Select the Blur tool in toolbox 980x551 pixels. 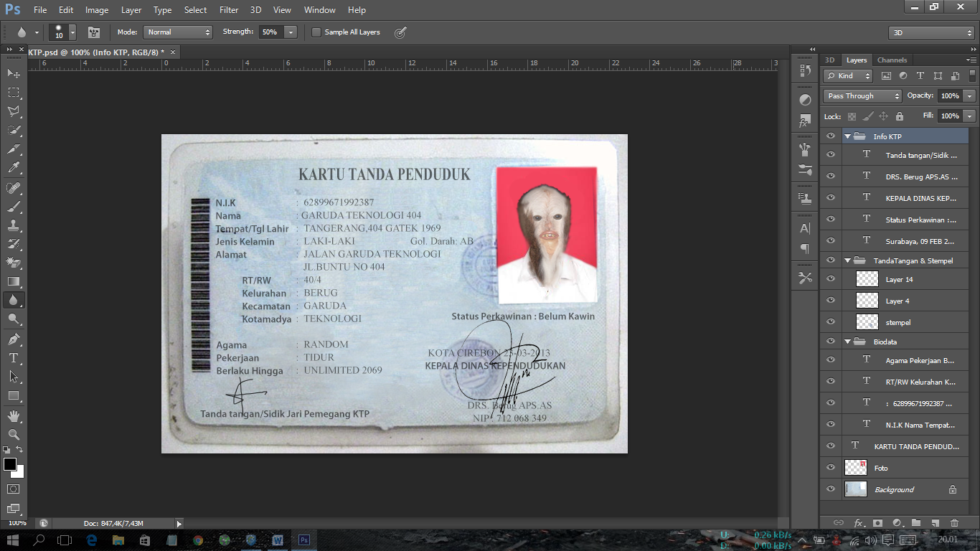(14, 301)
